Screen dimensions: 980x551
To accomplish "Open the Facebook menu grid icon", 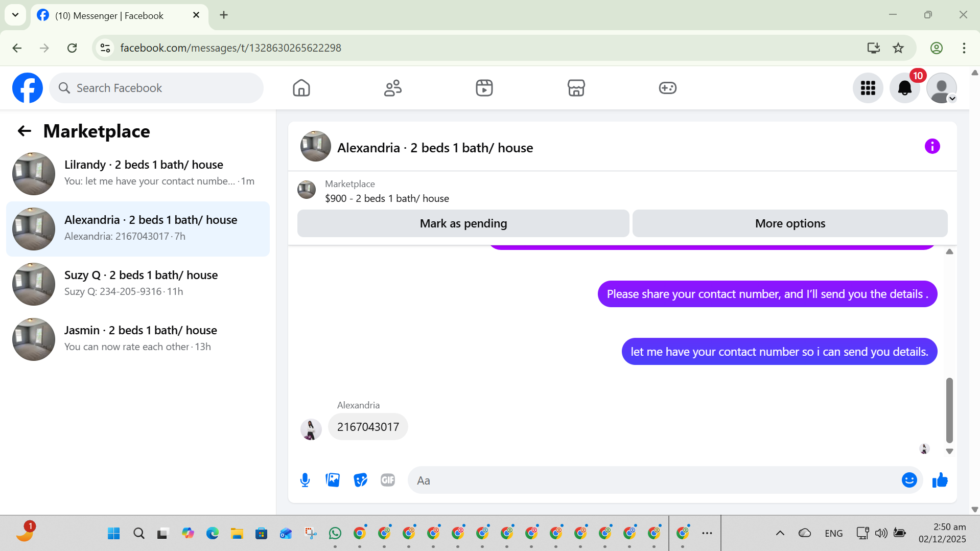I will 868,88.
